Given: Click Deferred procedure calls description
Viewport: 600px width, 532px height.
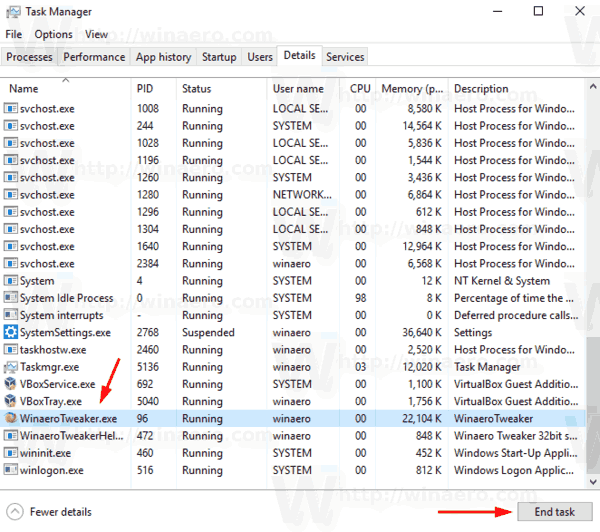Looking at the screenshot, I should (516, 315).
